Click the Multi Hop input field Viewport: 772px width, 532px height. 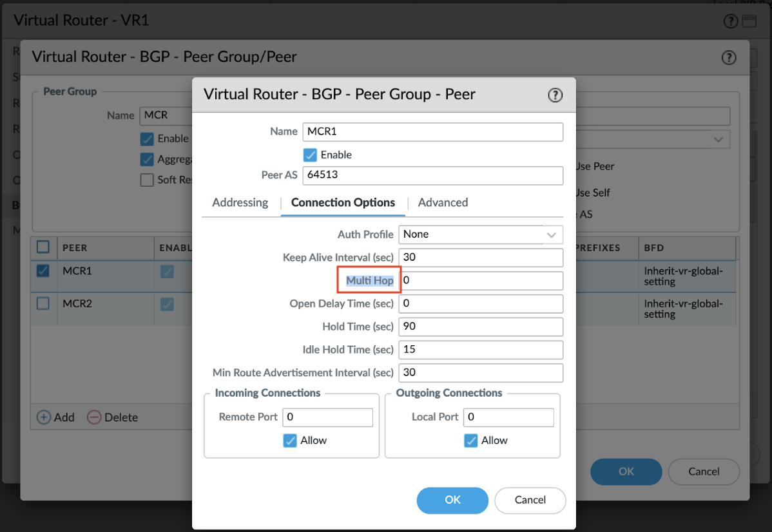coord(481,281)
